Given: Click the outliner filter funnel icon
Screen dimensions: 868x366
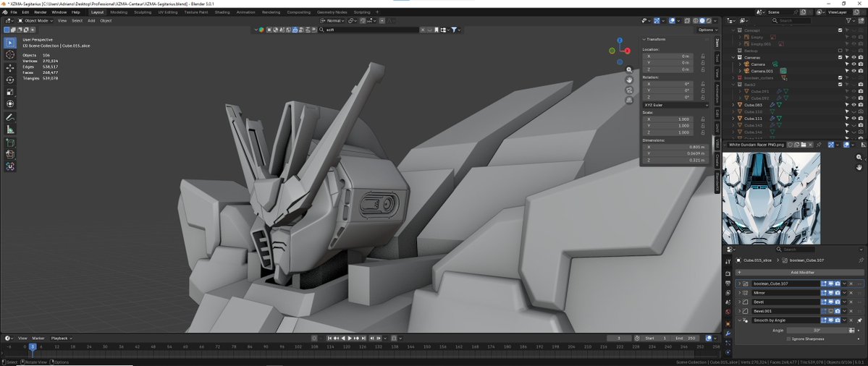Looking at the screenshot, I should click(x=848, y=20).
